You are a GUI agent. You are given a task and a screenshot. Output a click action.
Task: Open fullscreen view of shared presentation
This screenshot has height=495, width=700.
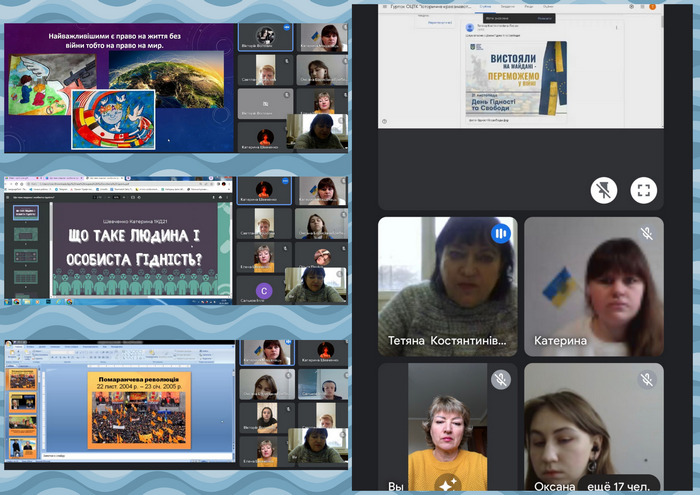coord(643,191)
